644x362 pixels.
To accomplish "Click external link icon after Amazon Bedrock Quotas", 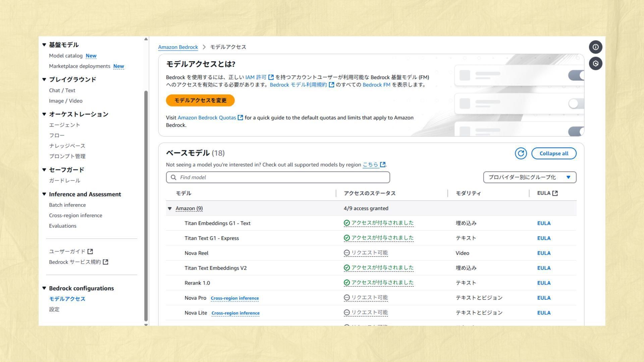I will [x=240, y=117].
